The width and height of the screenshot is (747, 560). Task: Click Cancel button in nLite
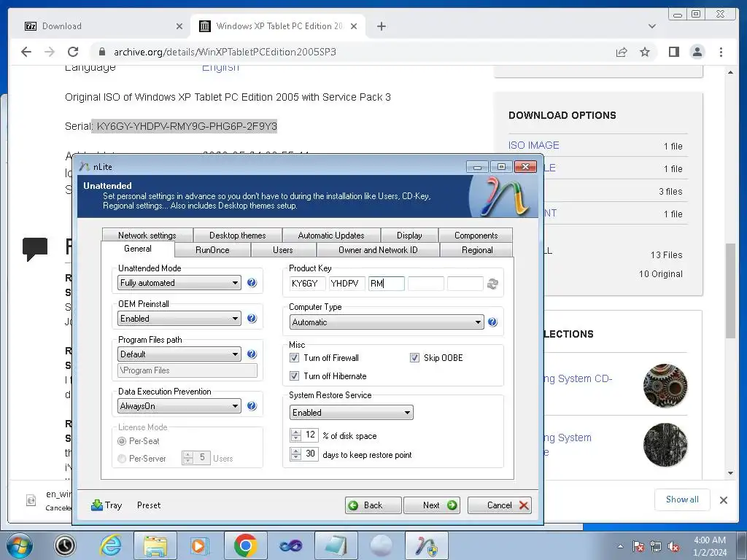(500, 505)
